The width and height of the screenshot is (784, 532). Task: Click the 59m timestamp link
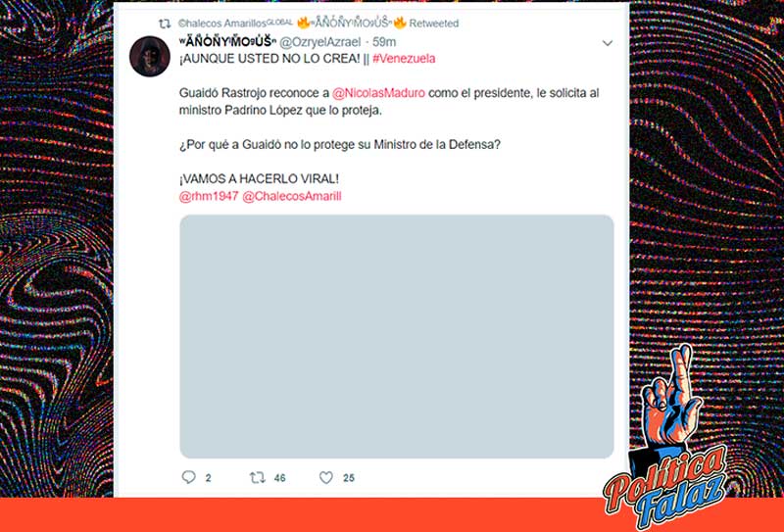384,42
